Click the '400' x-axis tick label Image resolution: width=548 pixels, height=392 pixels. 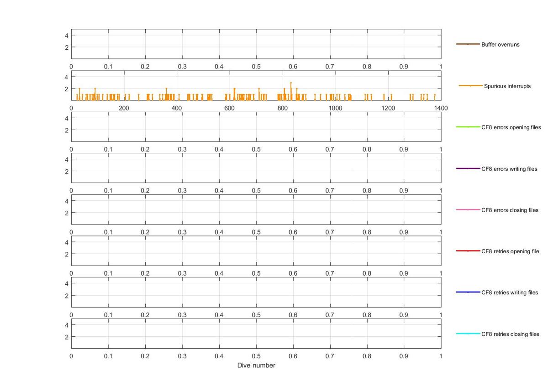[177, 108]
